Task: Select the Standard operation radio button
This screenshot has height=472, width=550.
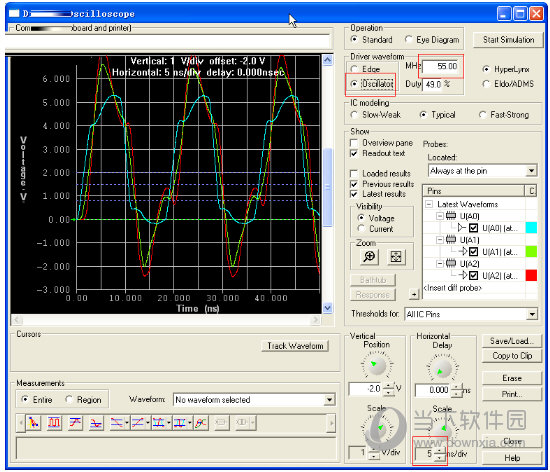Action: (354, 39)
